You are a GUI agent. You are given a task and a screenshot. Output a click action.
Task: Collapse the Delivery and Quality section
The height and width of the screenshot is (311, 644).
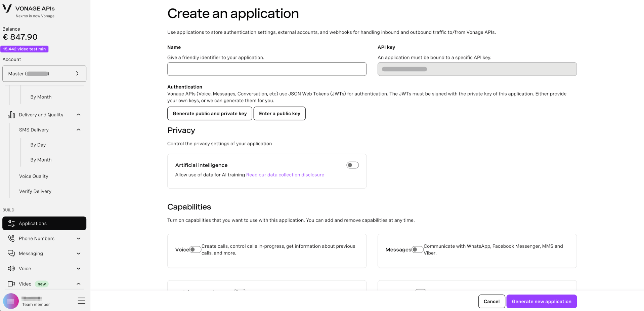click(79, 115)
